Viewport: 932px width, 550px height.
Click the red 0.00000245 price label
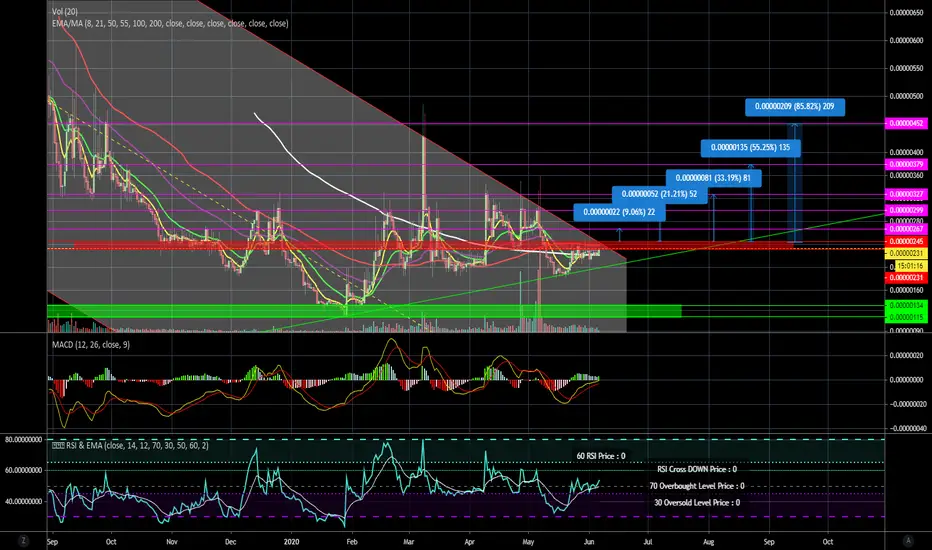coord(906,241)
